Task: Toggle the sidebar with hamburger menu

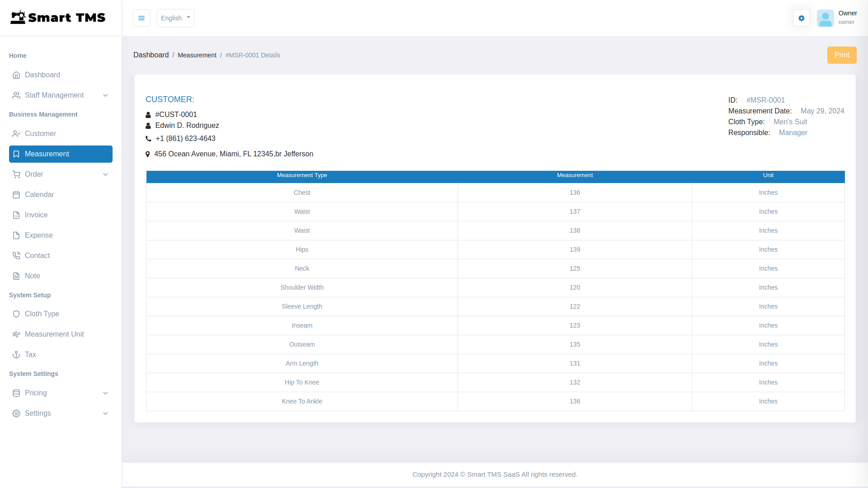Action: tap(142, 18)
